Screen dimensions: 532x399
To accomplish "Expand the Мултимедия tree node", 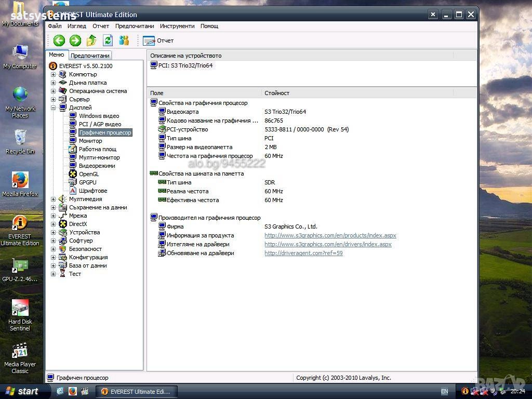I will coord(53,199).
